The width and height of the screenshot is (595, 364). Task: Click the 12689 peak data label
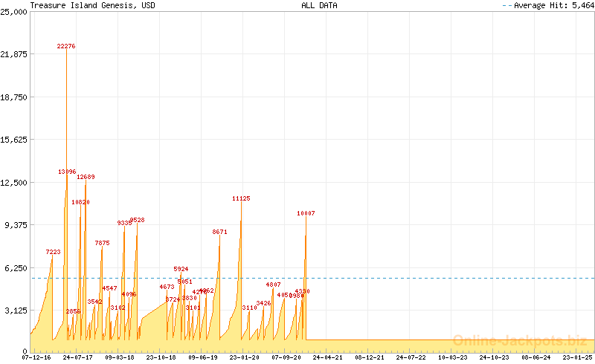(x=86, y=177)
